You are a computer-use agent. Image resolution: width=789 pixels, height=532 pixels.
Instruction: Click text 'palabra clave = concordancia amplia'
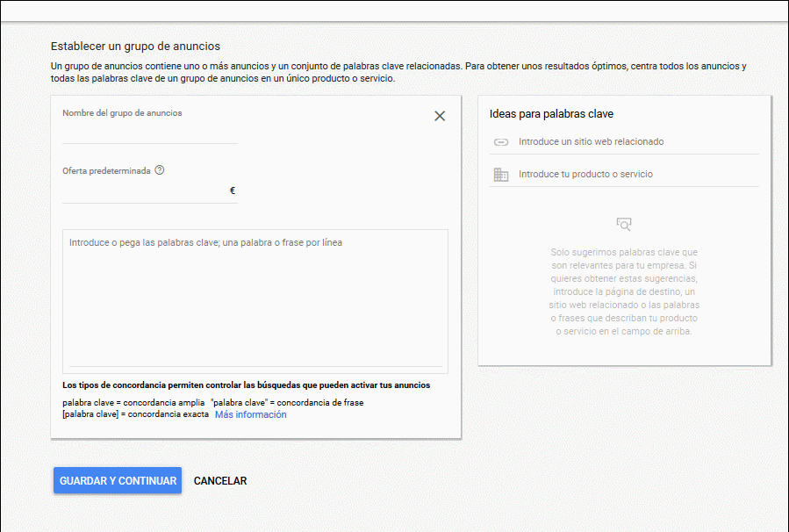click(x=133, y=403)
